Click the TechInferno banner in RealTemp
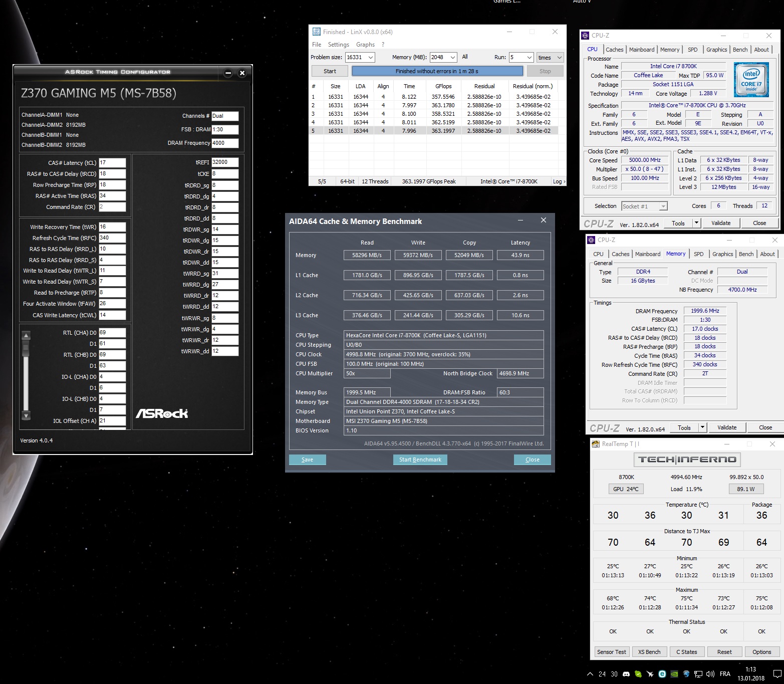The image size is (784, 684). [687, 459]
